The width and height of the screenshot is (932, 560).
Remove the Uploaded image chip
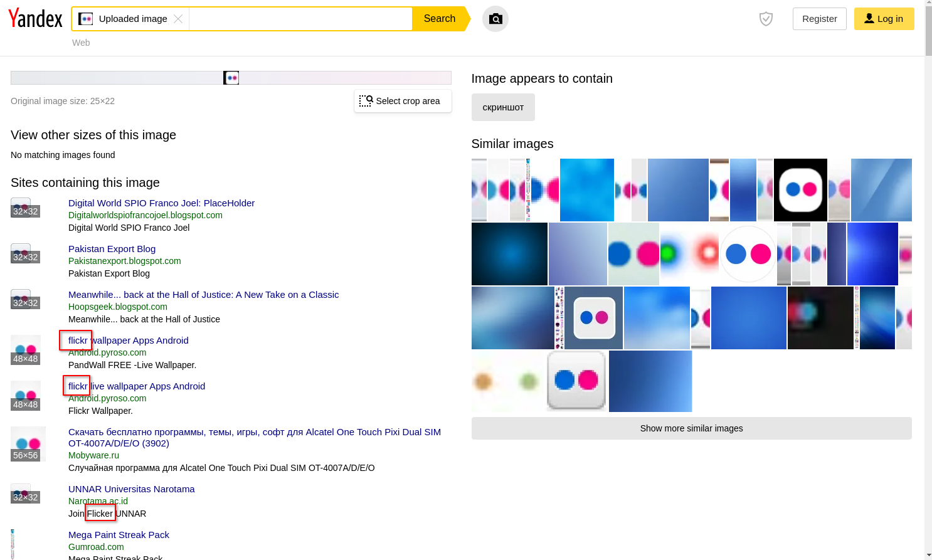(x=178, y=19)
